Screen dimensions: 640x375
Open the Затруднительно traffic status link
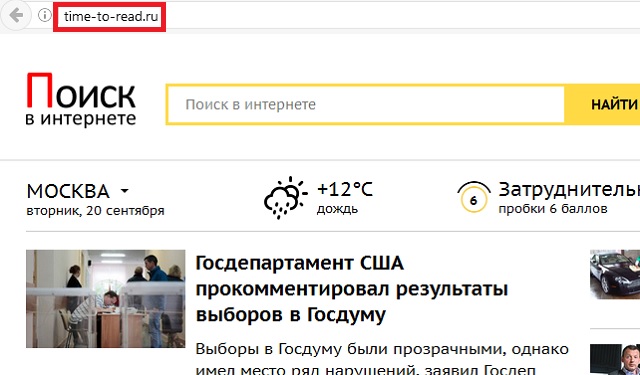pos(569,189)
